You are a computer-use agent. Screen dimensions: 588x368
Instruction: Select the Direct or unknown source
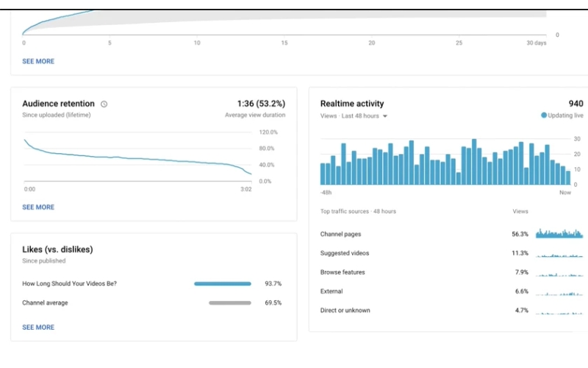click(345, 311)
